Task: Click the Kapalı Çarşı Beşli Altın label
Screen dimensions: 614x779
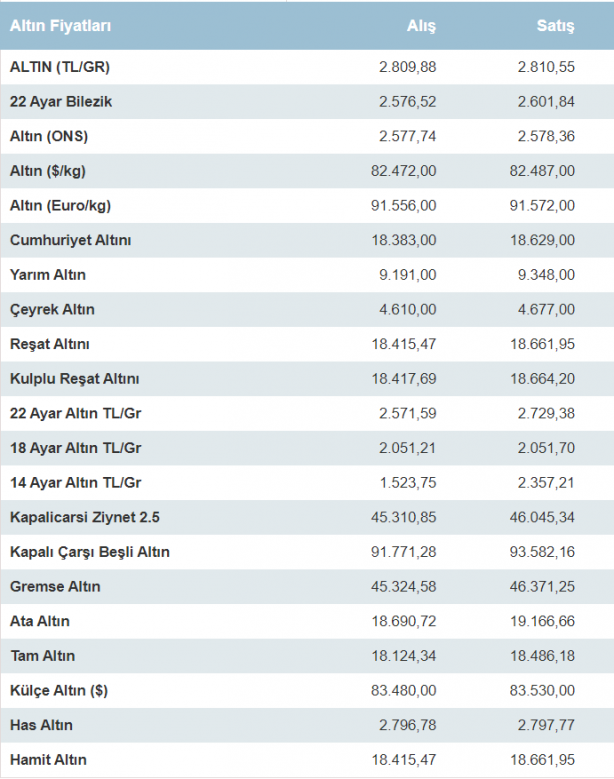Action: pyautogui.click(x=89, y=552)
